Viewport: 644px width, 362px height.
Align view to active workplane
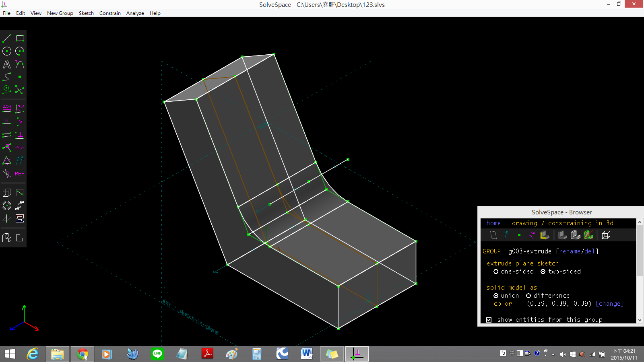[x=20, y=238]
